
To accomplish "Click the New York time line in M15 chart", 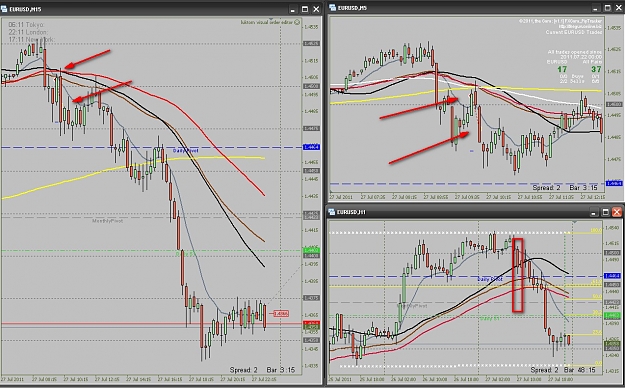I will [31, 40].
